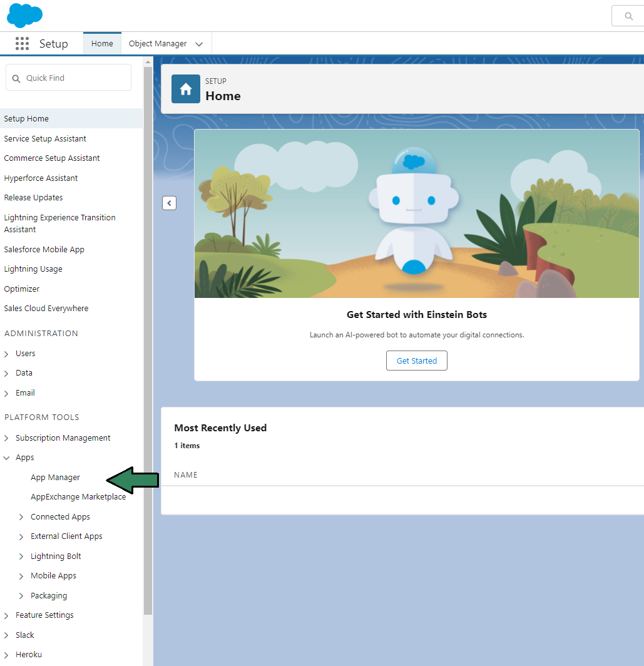
Task: Click the PLATFORM TOOLS section heading
Action: [42, 417]
